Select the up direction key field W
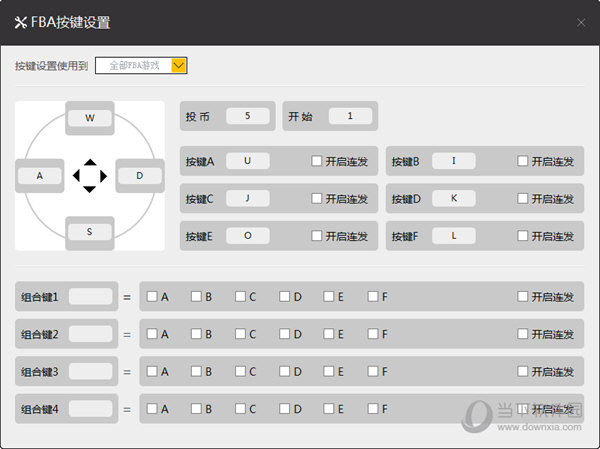This screenshot has height=449, width=600. (x=90, y=118)
